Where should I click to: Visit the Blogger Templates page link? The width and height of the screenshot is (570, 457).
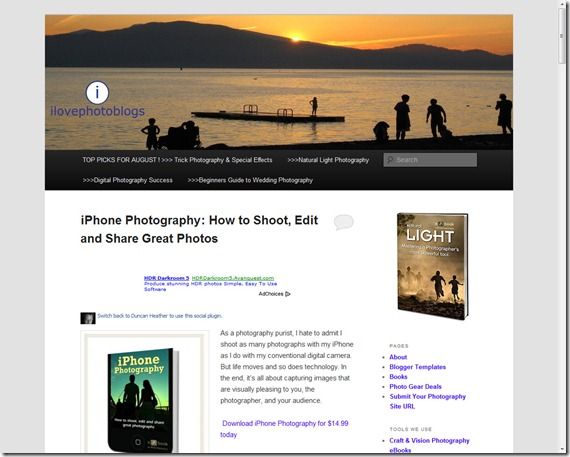417,367
